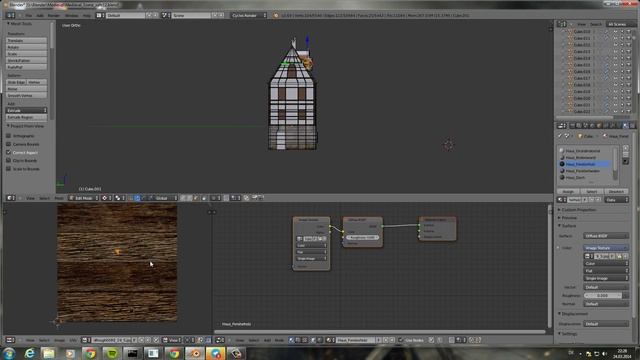This screenshot has height=360, width=640.
Task: Click the Assign material button
Action: (x=568, y=191)
